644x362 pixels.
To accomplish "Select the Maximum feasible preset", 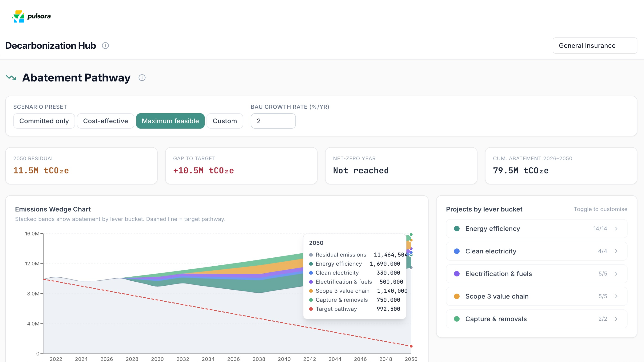I will (170, 121).
